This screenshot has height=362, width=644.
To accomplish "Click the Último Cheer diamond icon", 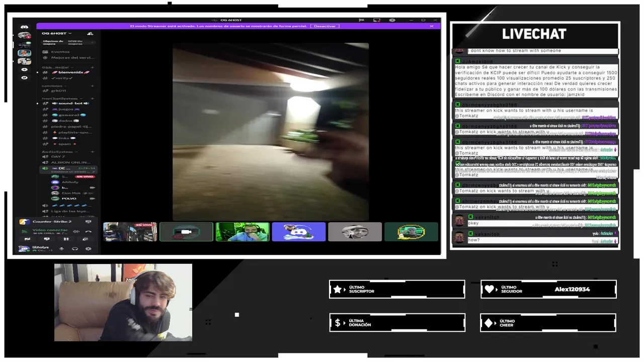I will point(489,323).
